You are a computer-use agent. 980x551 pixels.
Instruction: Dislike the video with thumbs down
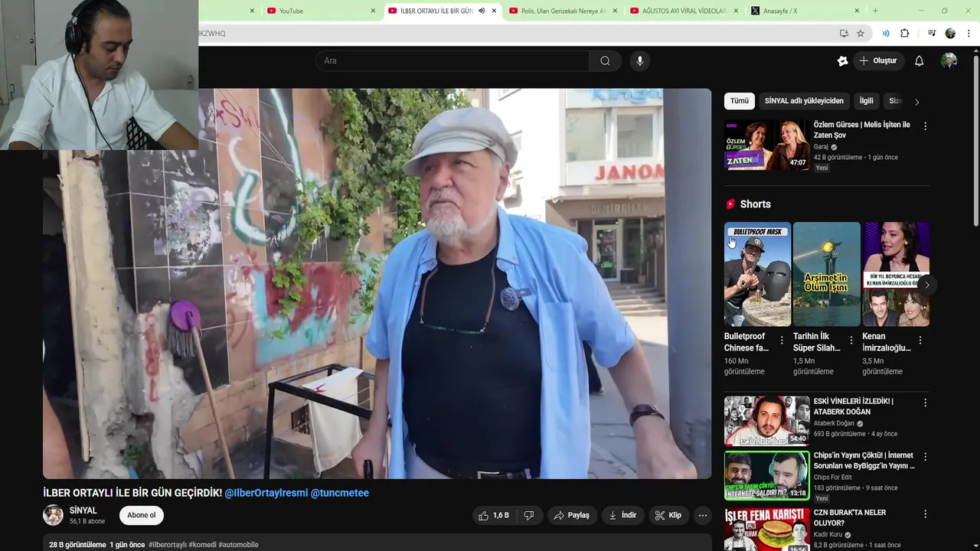tap(529, 515)
